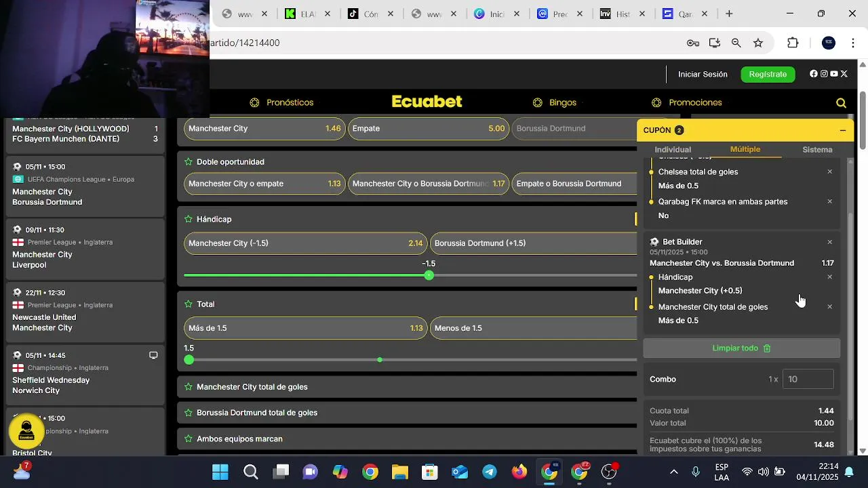Click Limpiar todo button
This screenshot has height=488, width=868.
tap(742, 348)
